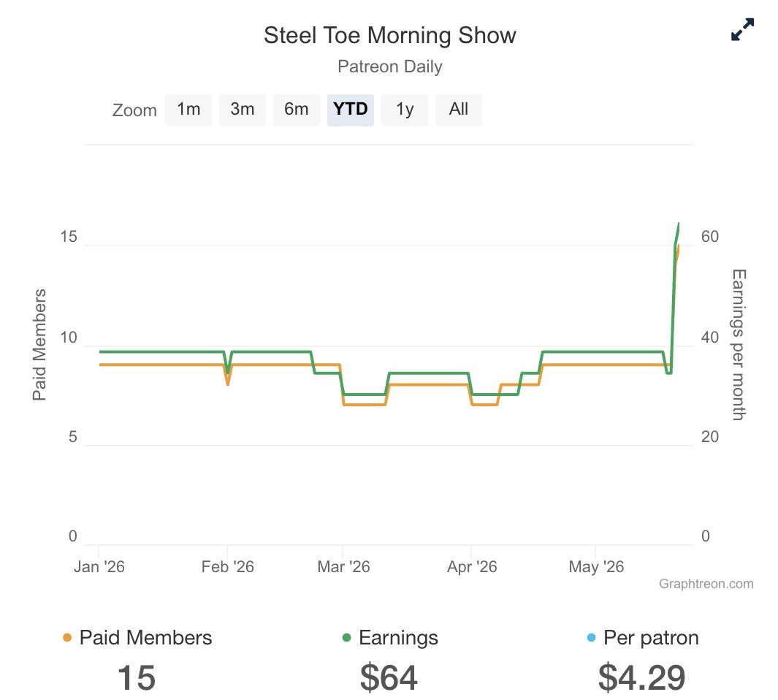Click the right axis value 60
This screenshot has height=700, width=778.
click(x=710, y=237)
